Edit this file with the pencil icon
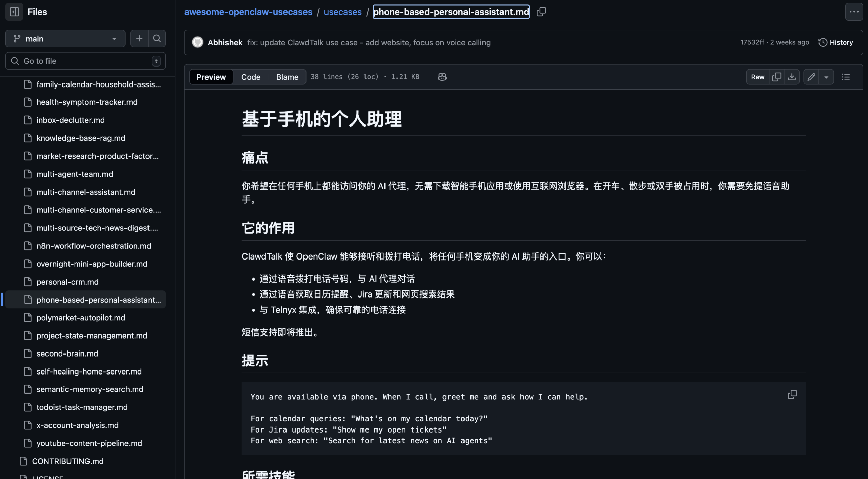The width and height of the screenshot is (868, 479). pos(811,77)
